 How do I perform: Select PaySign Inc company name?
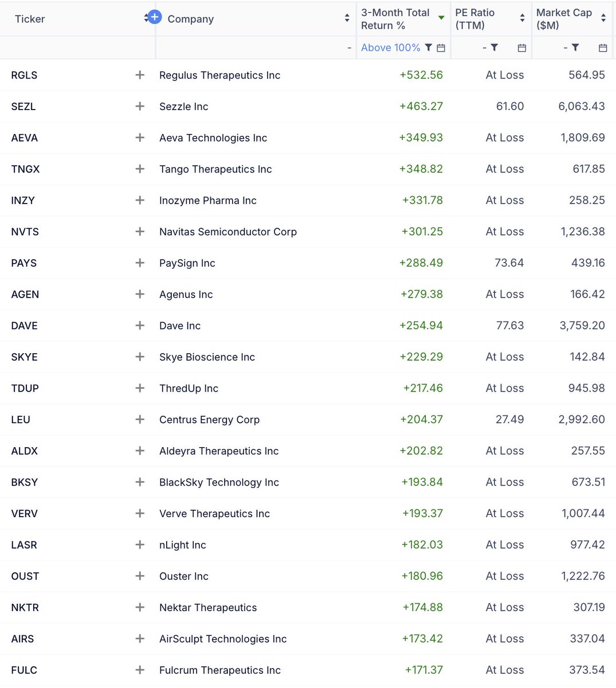click(187, 263)
